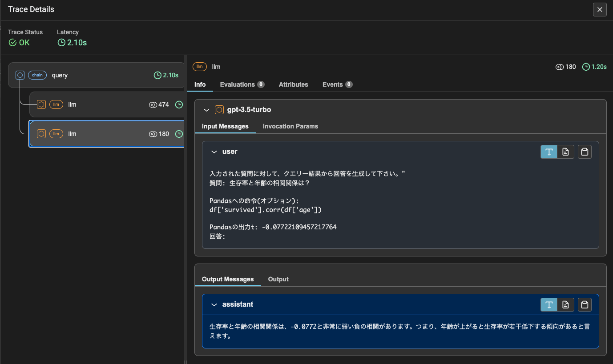Click the df['survived'].corr(df['age']) line
The image size is (613, 364).
coord(266,209)
